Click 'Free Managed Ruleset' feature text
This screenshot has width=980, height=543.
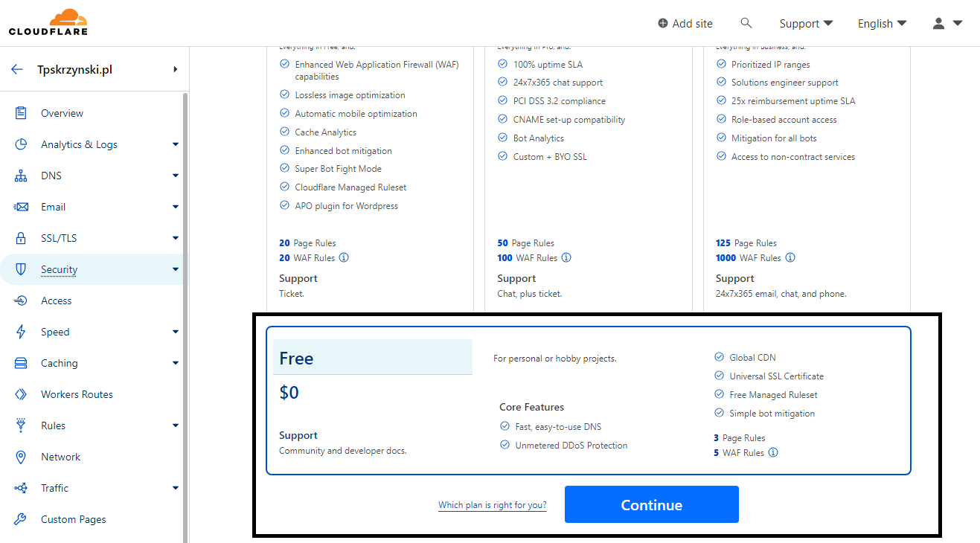point(774,395)
